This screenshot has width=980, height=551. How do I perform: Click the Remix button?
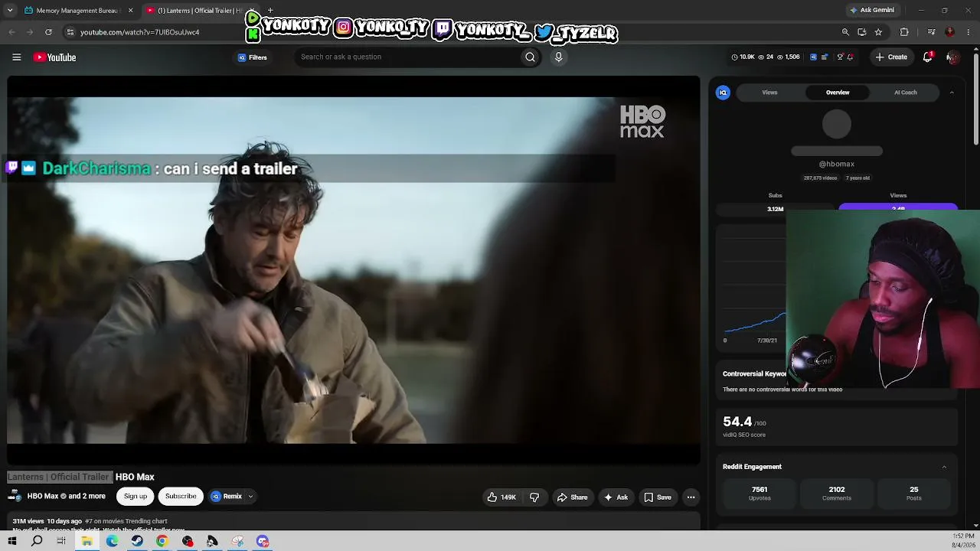[227, 497]
